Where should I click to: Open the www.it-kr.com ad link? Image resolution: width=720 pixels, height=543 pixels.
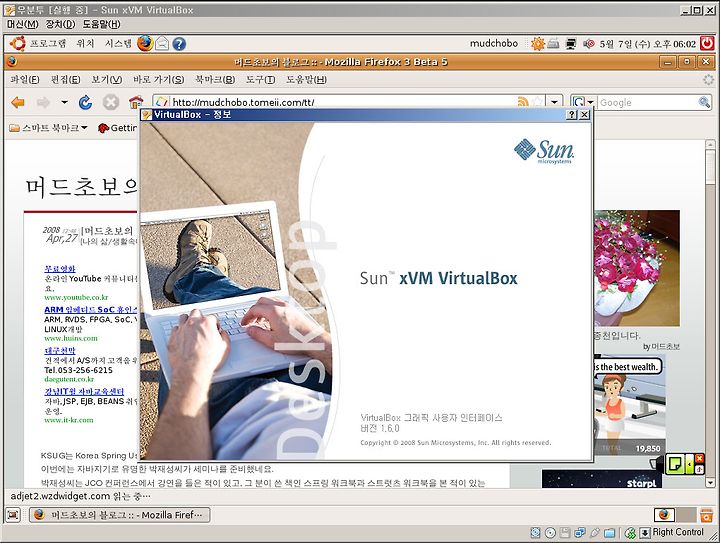pyautogui.click(x=69, y=420)
